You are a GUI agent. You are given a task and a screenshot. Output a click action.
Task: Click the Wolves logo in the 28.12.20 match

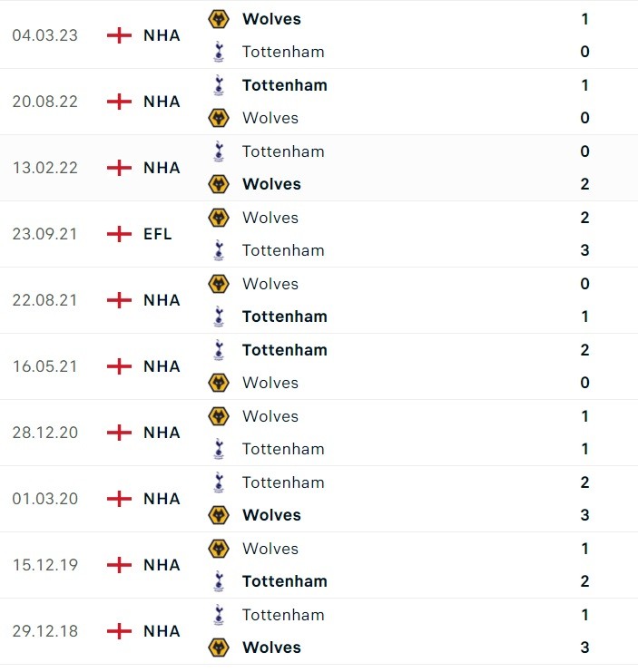coord(219,416)
